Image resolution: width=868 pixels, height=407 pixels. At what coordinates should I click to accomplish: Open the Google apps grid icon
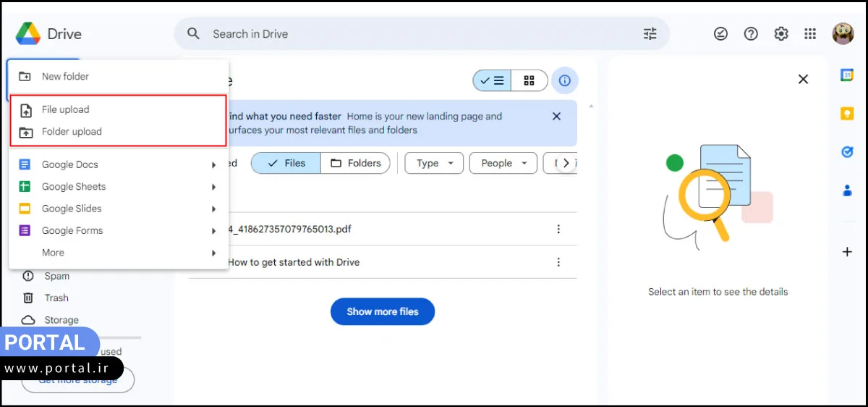pyautogui.click(x=810, y=34)
